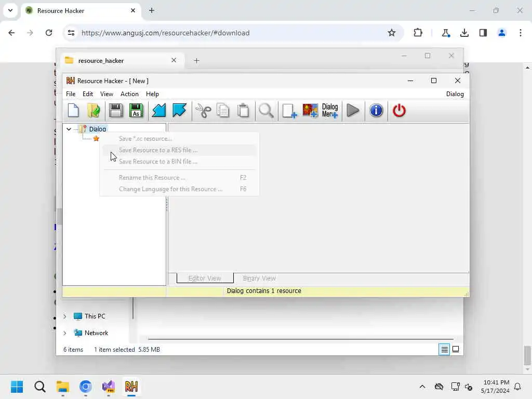Open File Explorer from the taskbar
The width and height of the screenshot is (532, 399).
click(x=62, y=387)
